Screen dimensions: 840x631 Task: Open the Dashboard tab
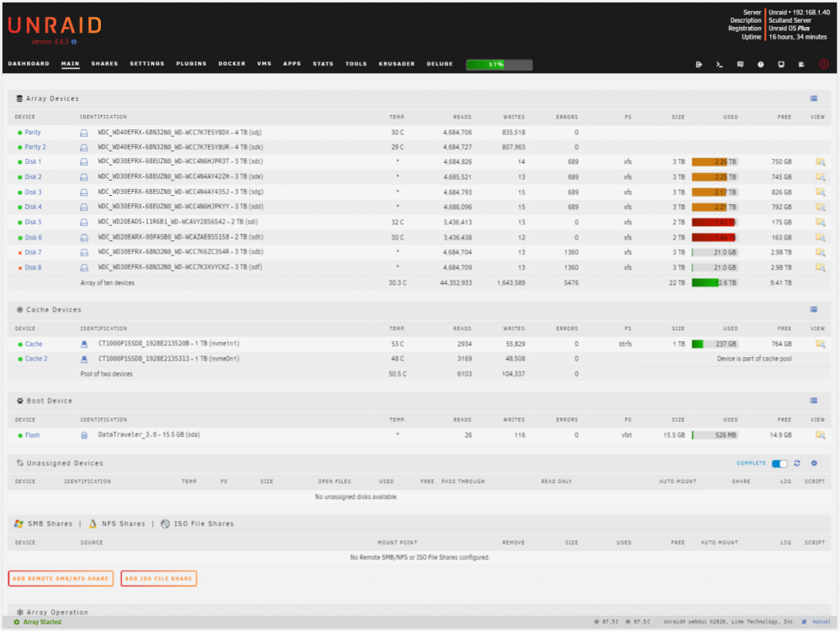29,64
